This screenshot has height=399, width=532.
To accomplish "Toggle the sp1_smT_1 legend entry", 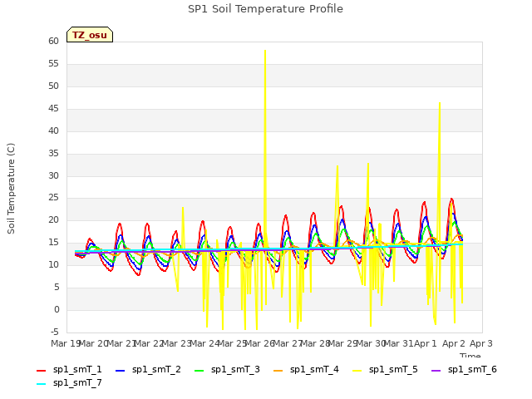I will 69,369.
